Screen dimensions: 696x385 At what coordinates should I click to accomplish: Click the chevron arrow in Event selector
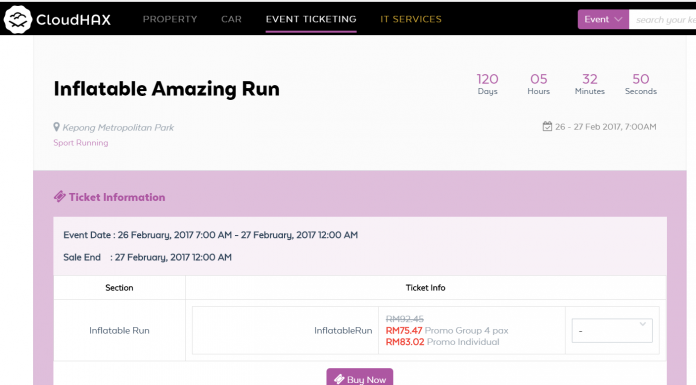[x=618, y=20]
